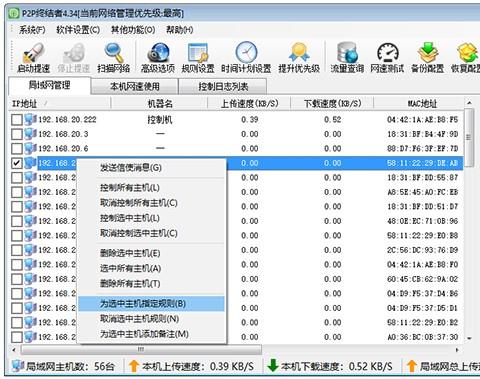This screenshot has width=480, height=379.
Task: Open the 系统(F) menu
Action: coord(32,30)
